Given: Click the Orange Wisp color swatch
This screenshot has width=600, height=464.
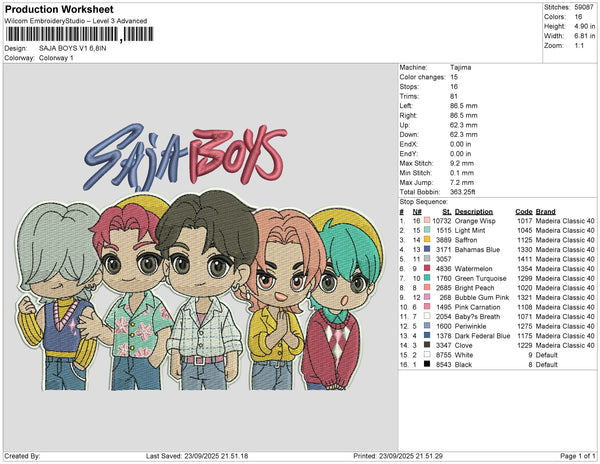Looking at the screenshot, I should [x=427, y=221].
